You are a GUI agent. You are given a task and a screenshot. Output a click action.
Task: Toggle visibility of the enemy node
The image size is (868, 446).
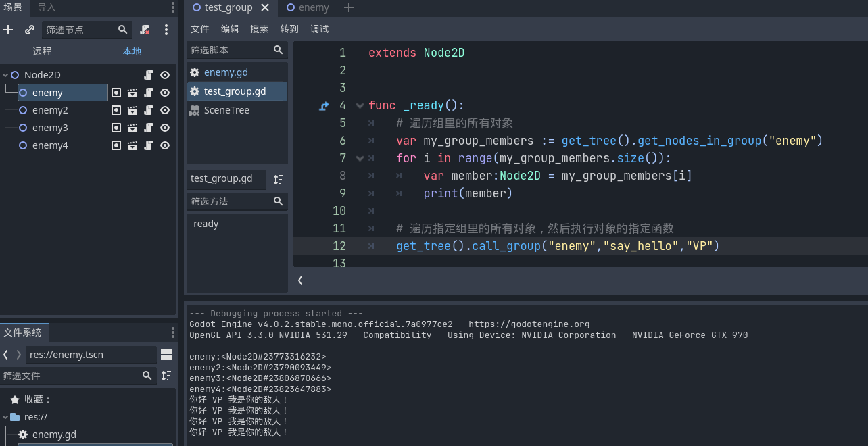click(165, 93)
